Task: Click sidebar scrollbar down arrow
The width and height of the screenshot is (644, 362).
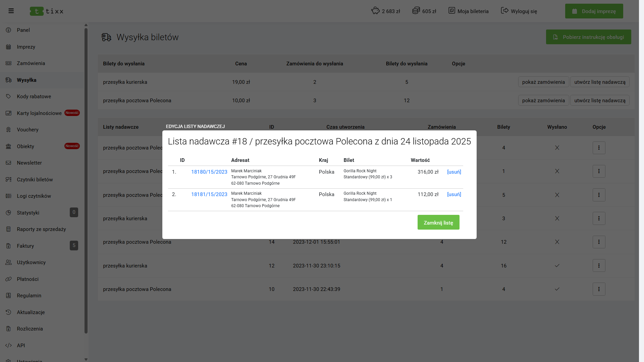Action: (x=86, y=359)
